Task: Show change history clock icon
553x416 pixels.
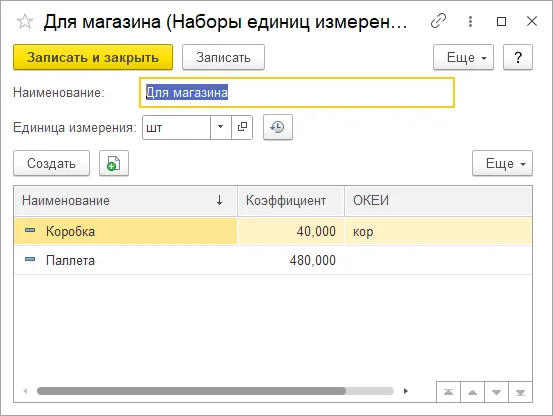Action: (278, 127)
